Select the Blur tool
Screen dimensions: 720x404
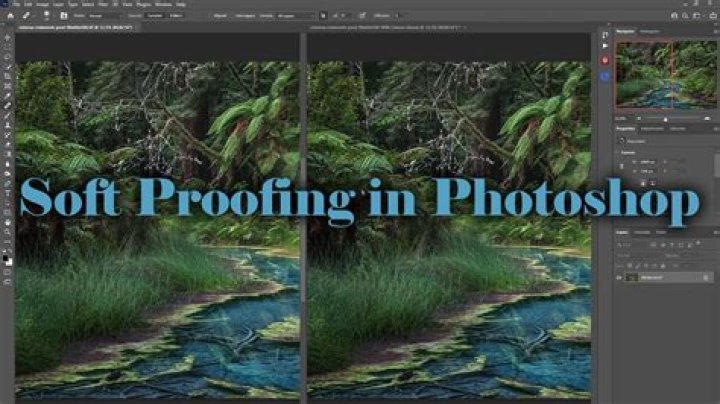point(7,164)
